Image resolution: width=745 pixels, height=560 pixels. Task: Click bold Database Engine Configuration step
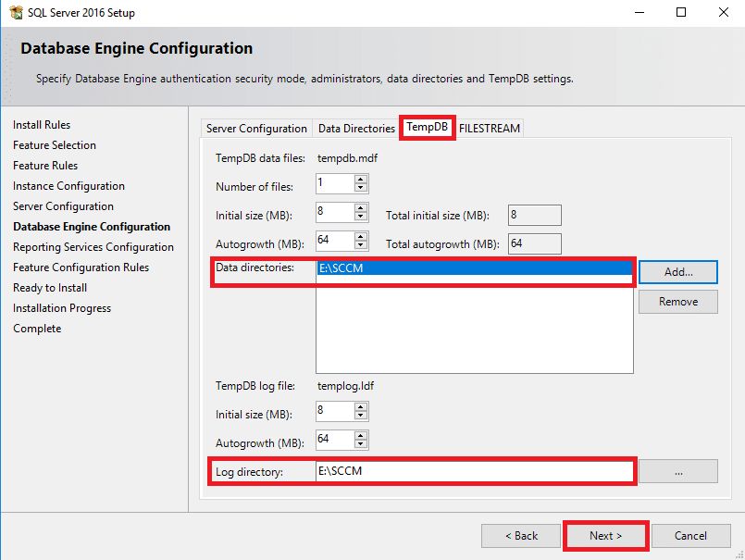[x=92, y=227]
